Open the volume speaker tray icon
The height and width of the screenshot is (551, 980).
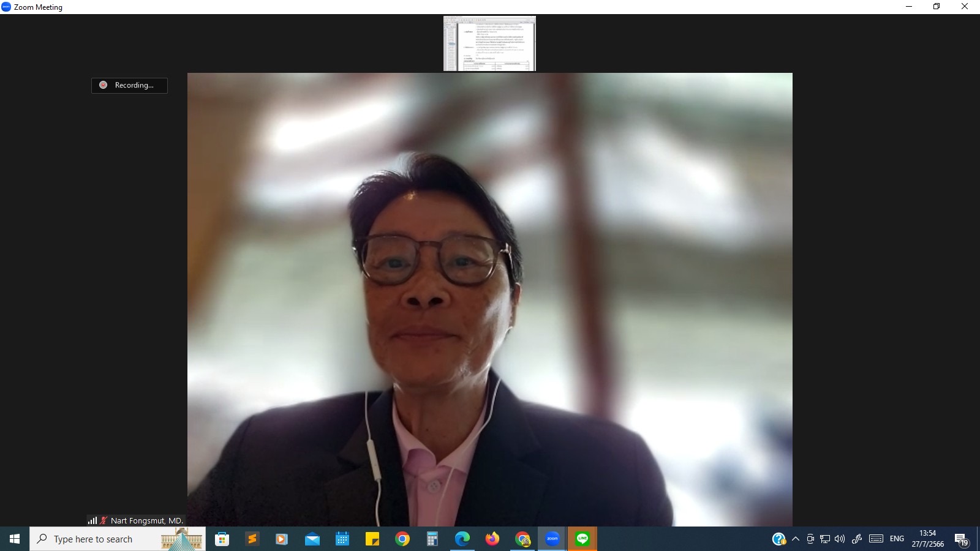point(840,539)
